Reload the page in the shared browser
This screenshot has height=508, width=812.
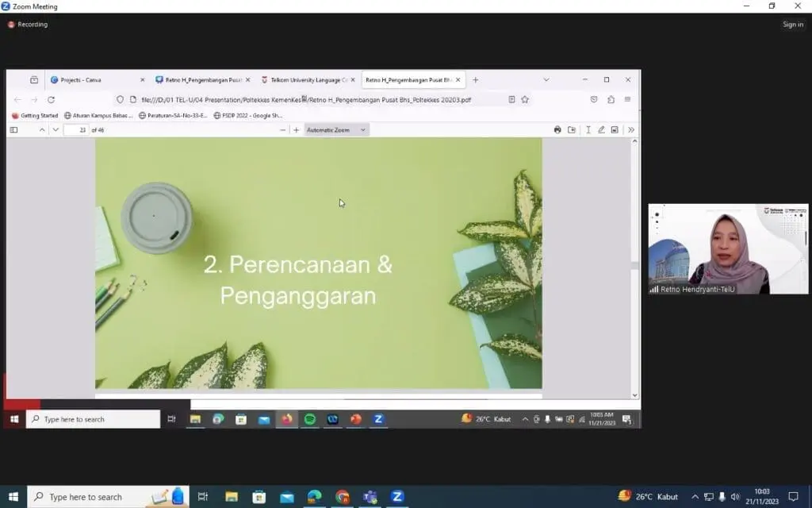51,100
